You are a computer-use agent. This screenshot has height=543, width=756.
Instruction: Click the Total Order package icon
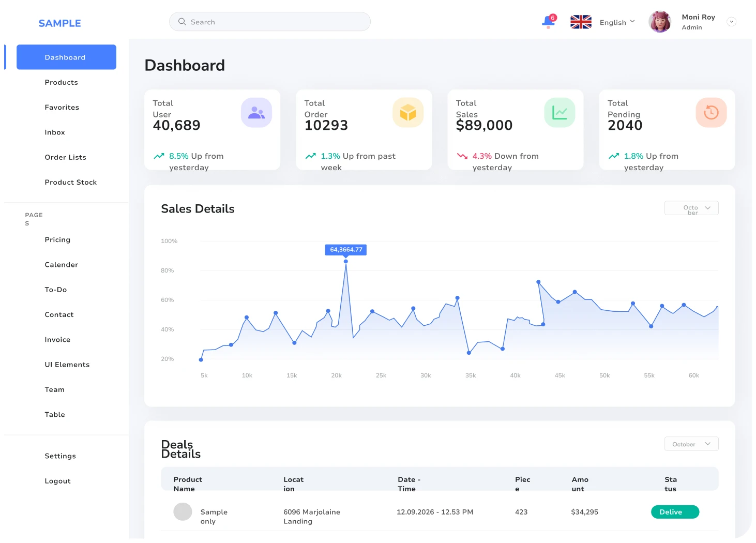pos(408,112)
